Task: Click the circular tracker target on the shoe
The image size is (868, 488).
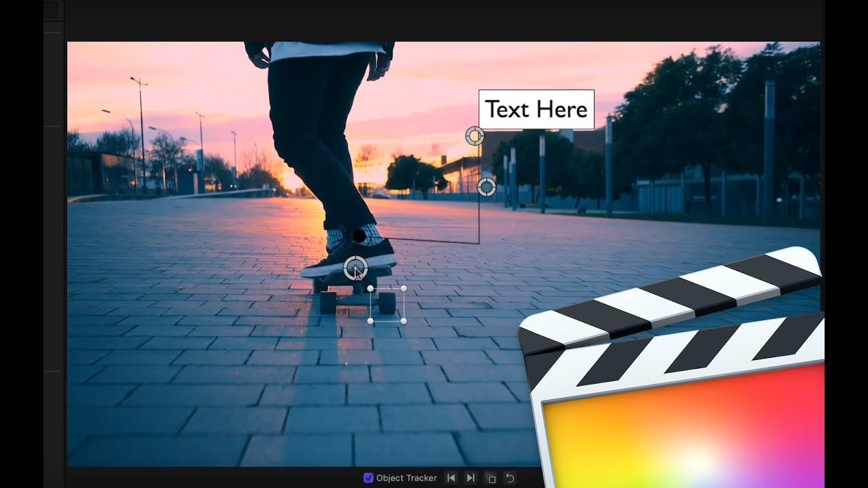Action: click(x=355, y=268)
